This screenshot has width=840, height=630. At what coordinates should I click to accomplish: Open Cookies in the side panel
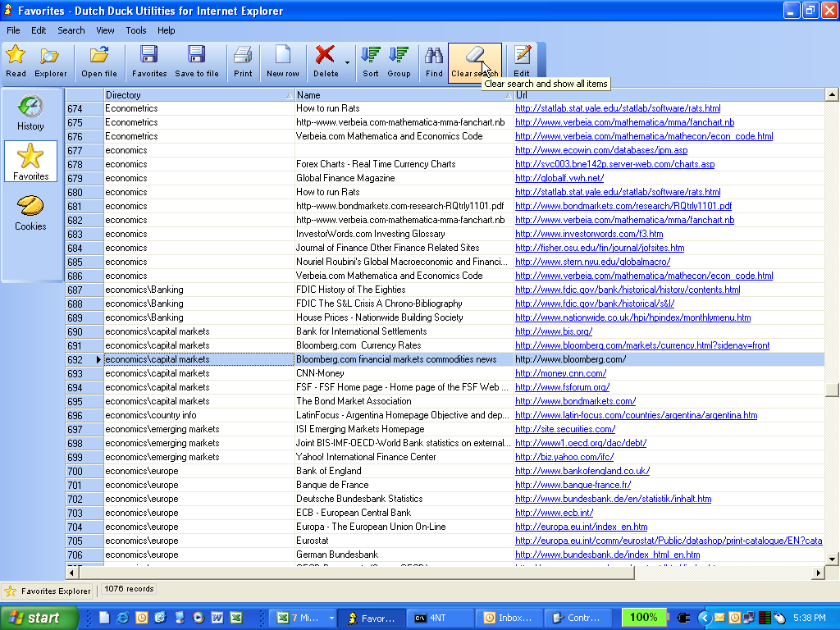(x=30, y=212)
